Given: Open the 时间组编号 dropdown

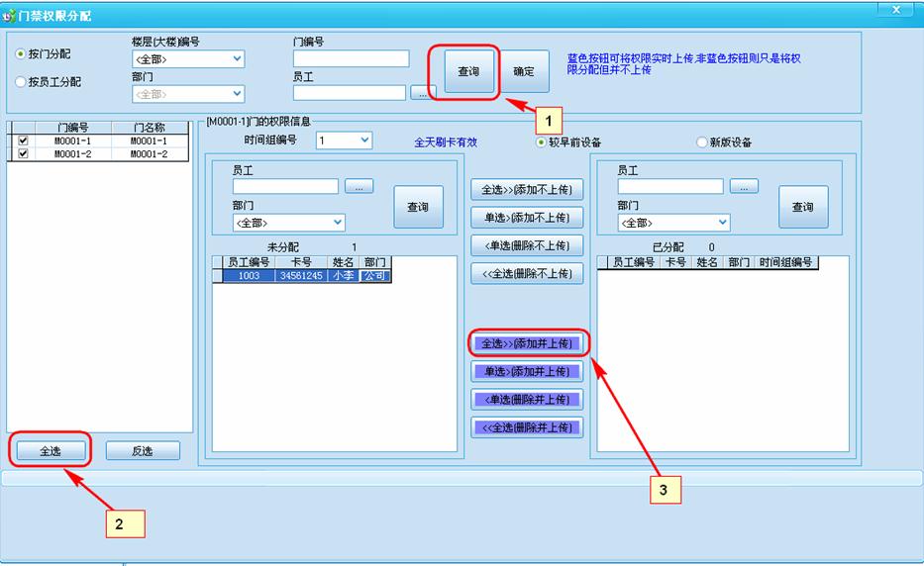Looking at the screenshot, I should [364, 141].
